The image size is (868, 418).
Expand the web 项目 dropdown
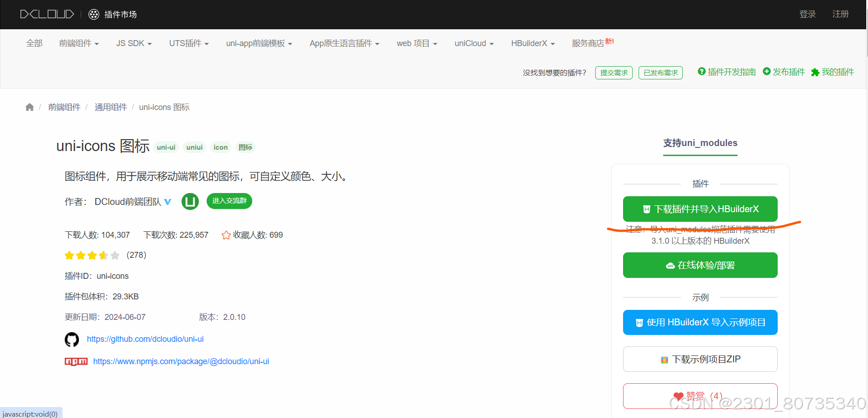pyautogui.click(x=417, y=43)
